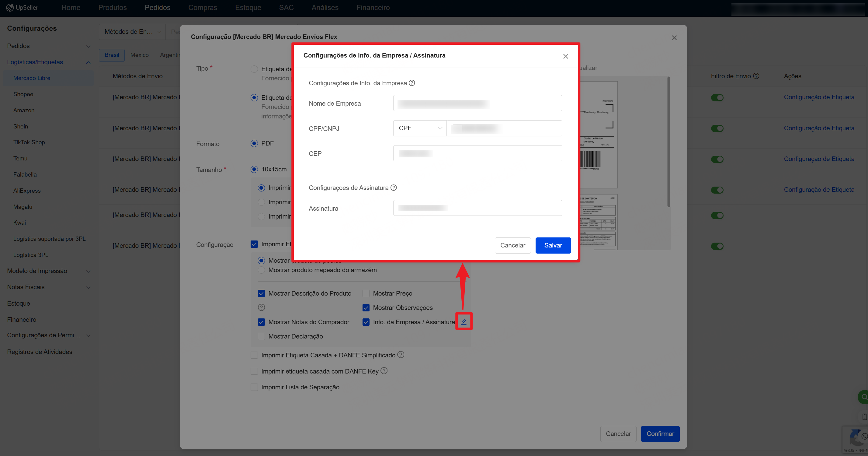Click help icon next to DANFE Simplificado option
This screenshot has width=868, height=456.
pyautogui.click(x=400, y=354)
